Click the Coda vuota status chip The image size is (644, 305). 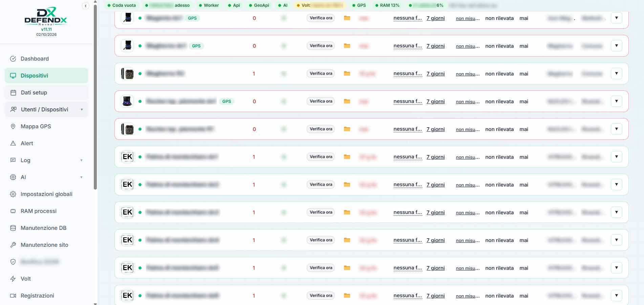point(122,5)
